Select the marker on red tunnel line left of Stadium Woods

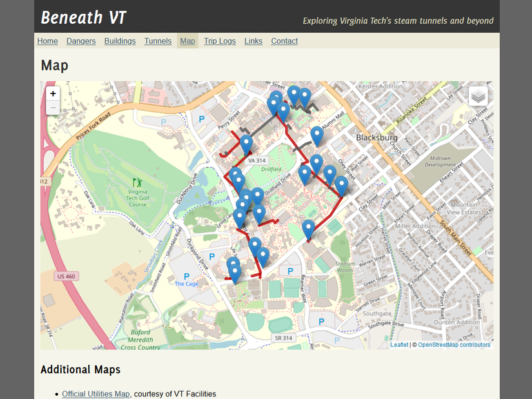point(308,229)
